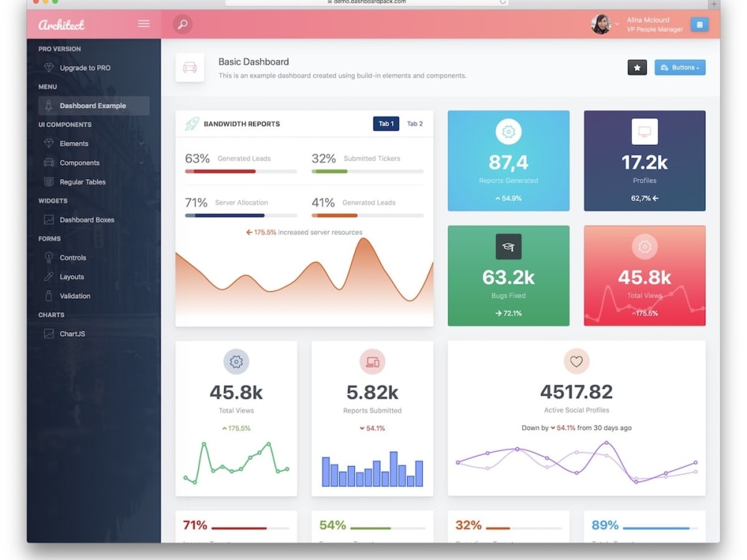Click the blue 71% Server Allocation progress bar
747x560 pixels.
241,215
